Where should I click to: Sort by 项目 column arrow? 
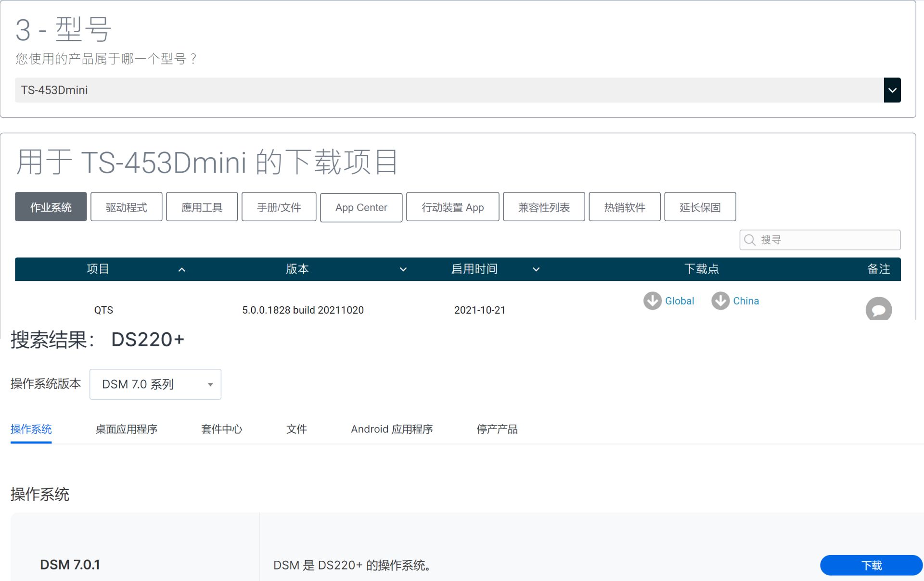(x=182, y=270)
